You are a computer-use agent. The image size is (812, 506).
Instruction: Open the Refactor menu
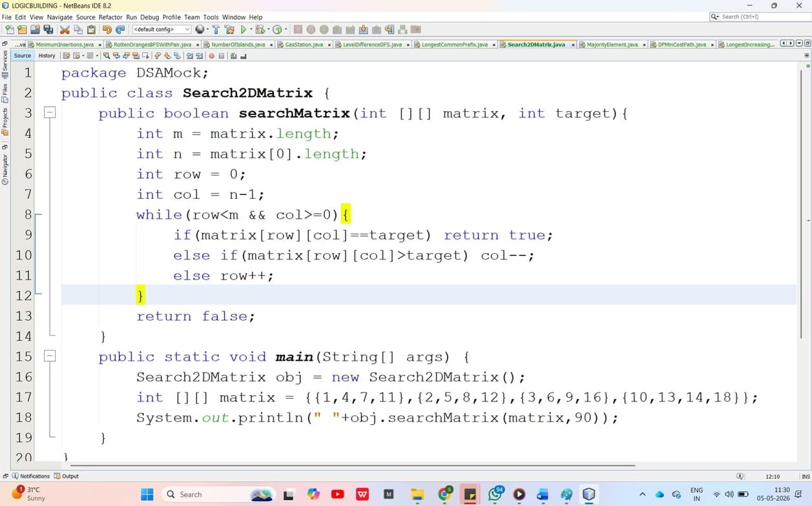(x=110, y=17)
